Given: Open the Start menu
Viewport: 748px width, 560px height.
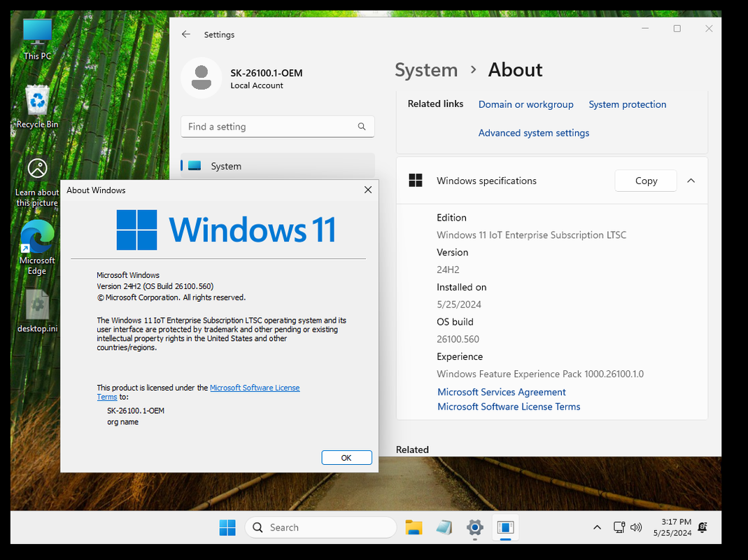Looking at the screenshot, I should (227, 528).
